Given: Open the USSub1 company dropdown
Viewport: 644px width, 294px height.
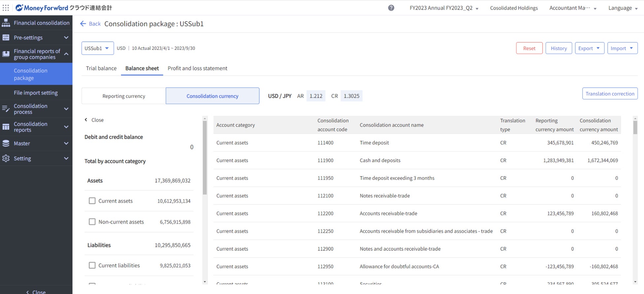Looking at the screenshot, I should (97, 48).
